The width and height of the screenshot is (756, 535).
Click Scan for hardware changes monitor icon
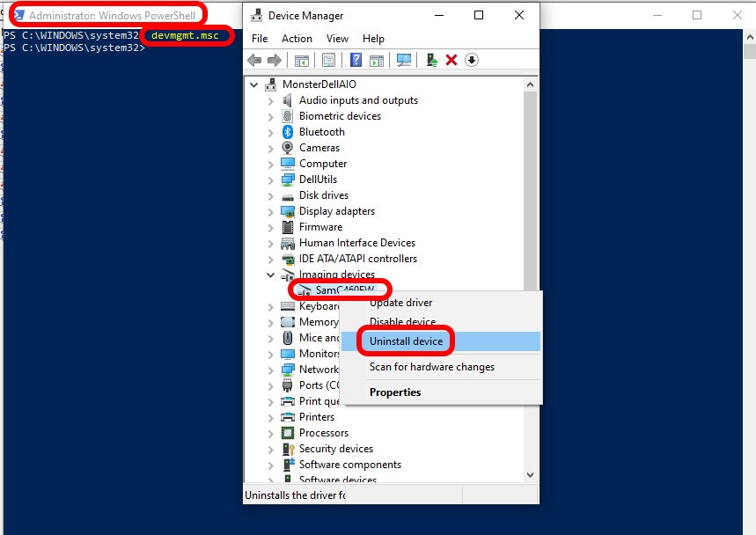tap(404, 60)
